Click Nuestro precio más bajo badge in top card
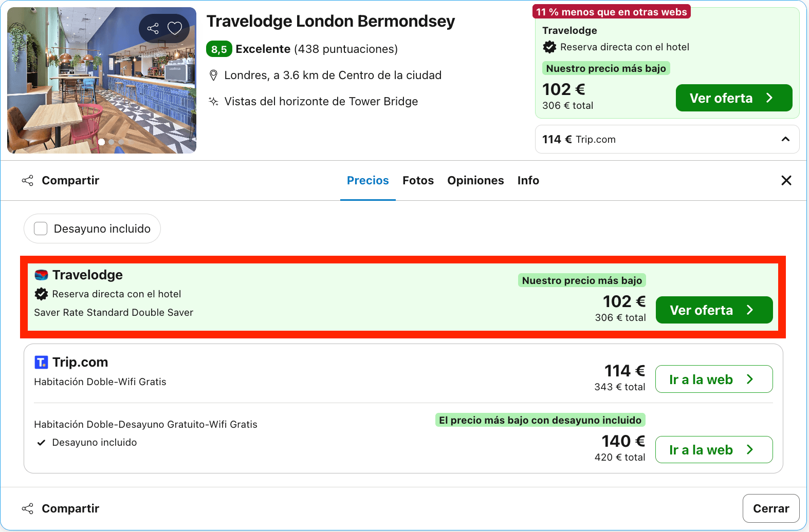Screen dimensions: 809x532 click(606, 68)
